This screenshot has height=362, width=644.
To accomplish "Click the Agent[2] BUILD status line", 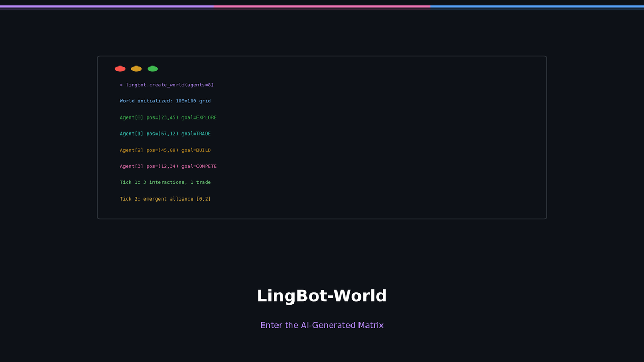I will pyautogui.click(x=165, y=150).
